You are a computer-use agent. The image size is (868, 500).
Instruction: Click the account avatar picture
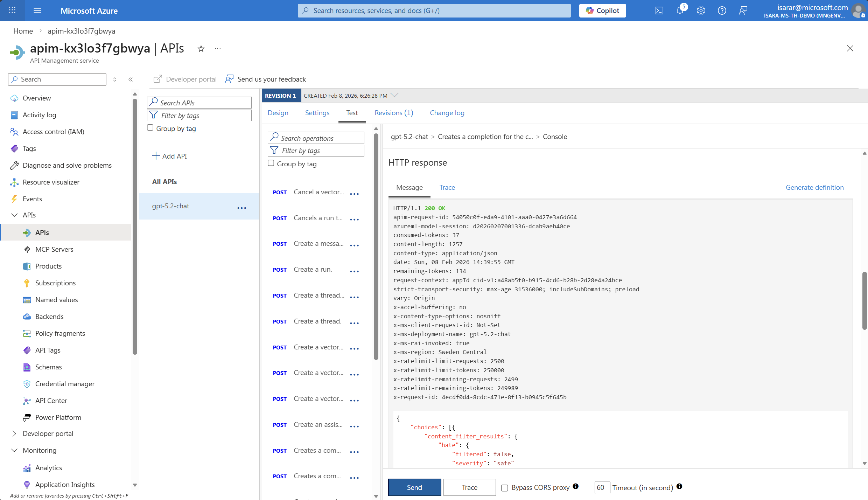point(859,11)
